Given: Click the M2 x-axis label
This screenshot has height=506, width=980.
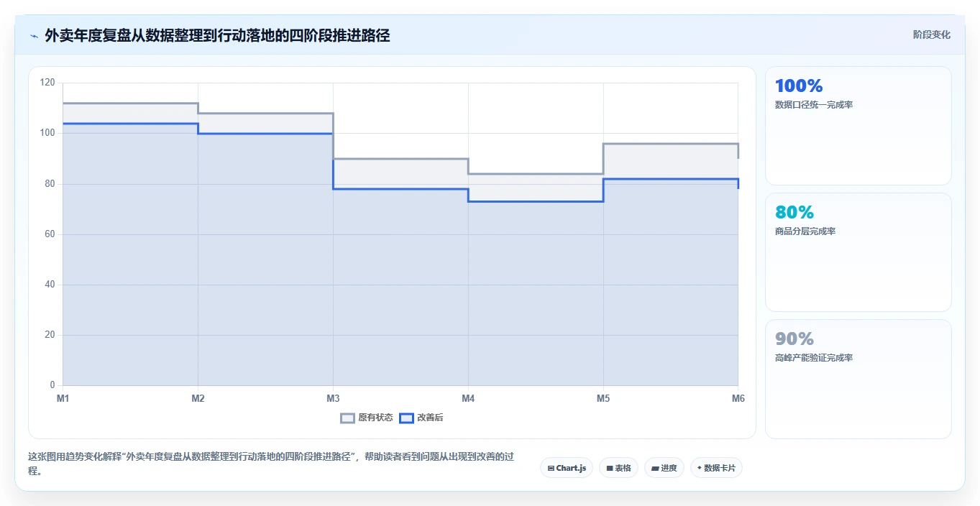Looking at the screenshot, I should [198, 398].
